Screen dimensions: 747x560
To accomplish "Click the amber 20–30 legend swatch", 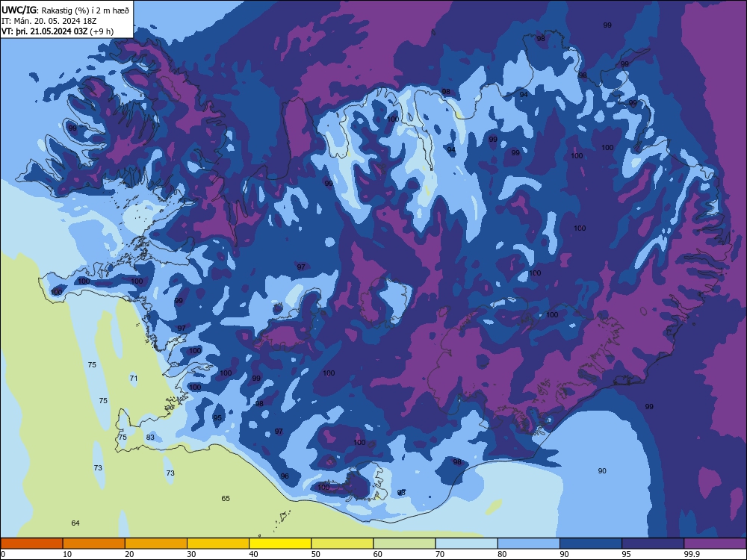I will pos(156,544).
